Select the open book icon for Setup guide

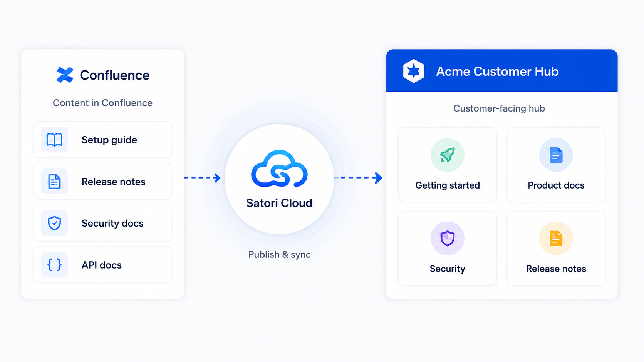coord(54,140)
